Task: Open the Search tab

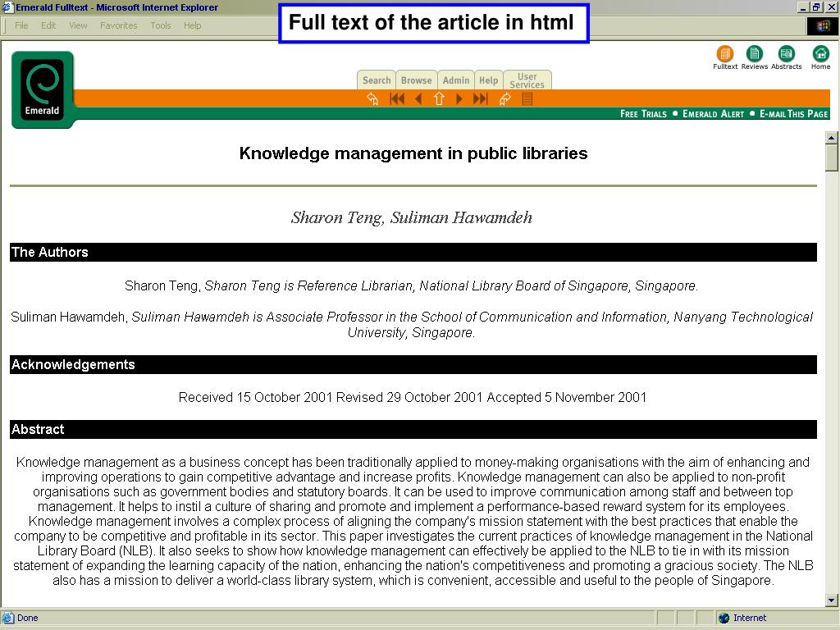Action: point(377,80)
